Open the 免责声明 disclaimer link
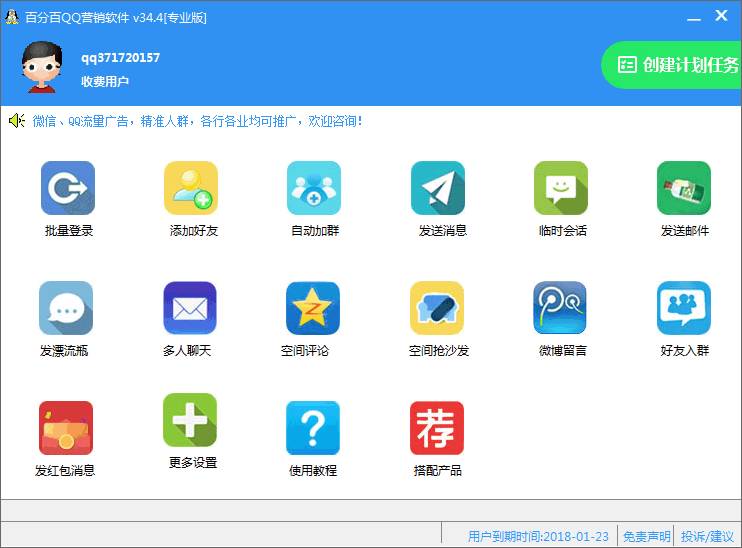Image resolution: width=742 pixels, height=548 pixels. (x=646, y=536)
